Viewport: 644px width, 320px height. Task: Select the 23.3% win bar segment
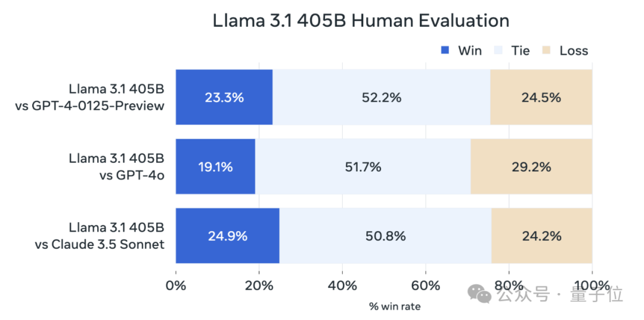pos(224,97)
